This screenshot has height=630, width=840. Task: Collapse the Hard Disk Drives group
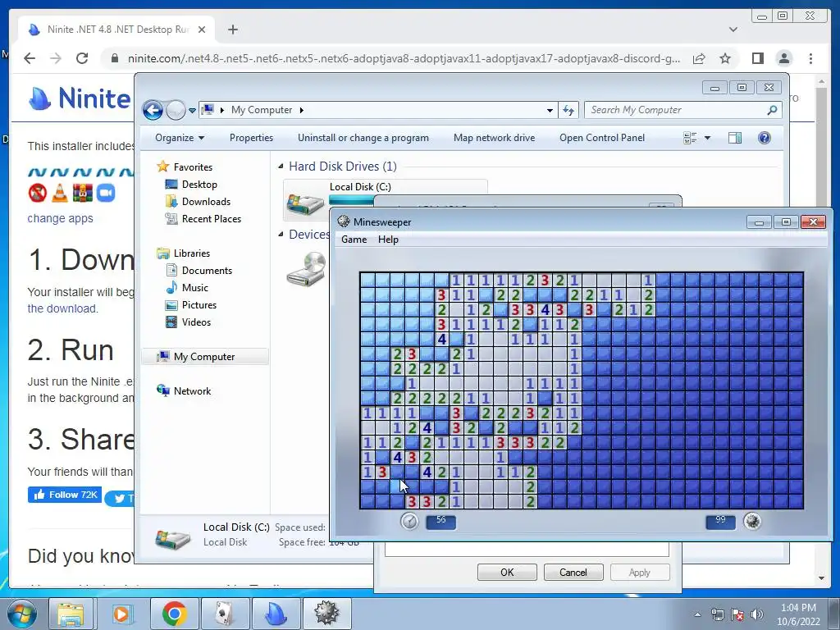coord(281,167)
